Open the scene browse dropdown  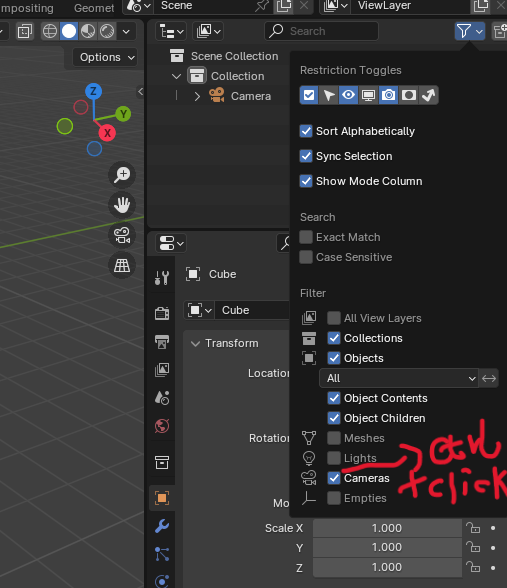click(x=138, y=6)
